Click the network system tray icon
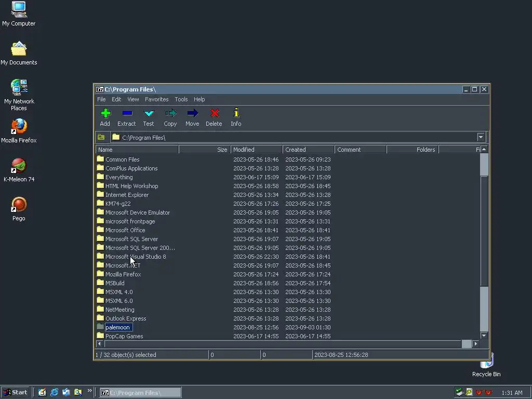 (459, 392)
